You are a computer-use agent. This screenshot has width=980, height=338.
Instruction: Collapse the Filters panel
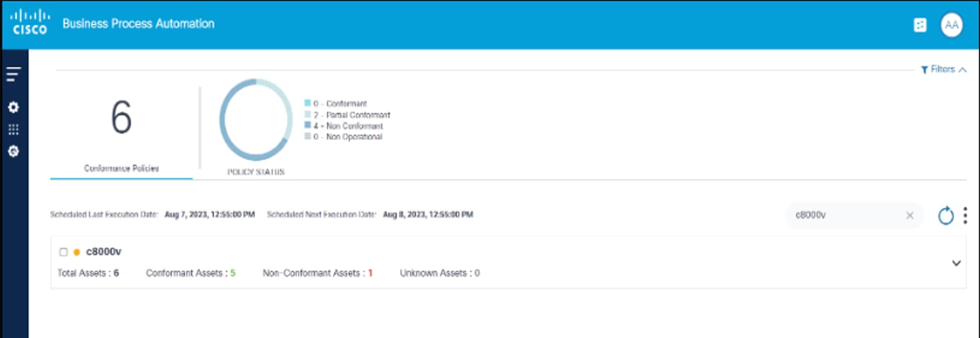(943, 69)
